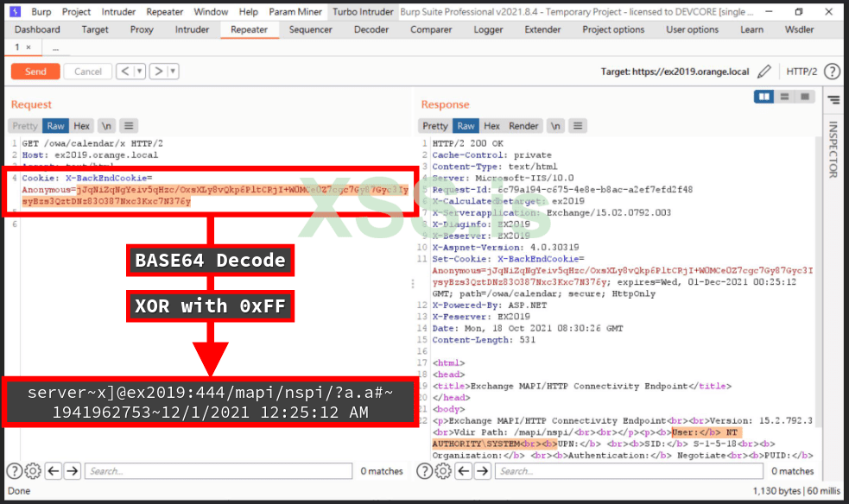849x504 pixels.
Task: Switch to the Extender tab
Action: pyautogui.click(x=542, y=29)
